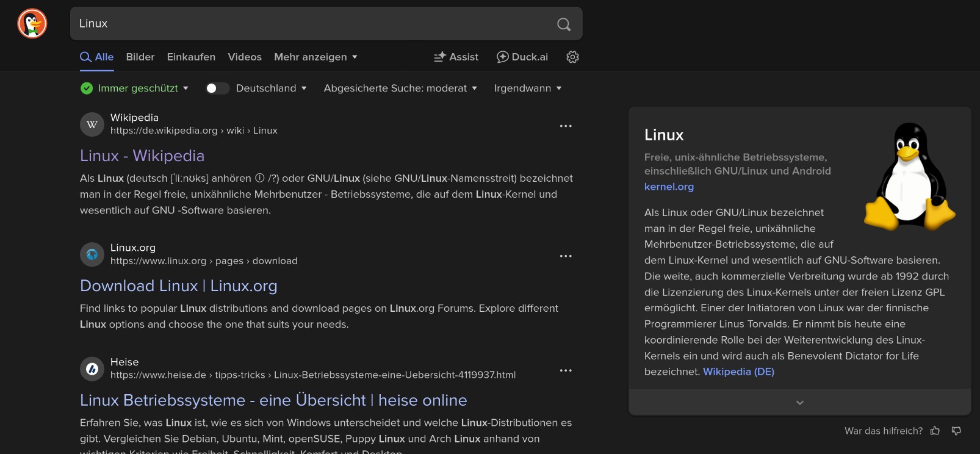Open the Deutschland region dropdown
Image resolution: width=980 pixels, height=454 pixels.
pos(271,88)
